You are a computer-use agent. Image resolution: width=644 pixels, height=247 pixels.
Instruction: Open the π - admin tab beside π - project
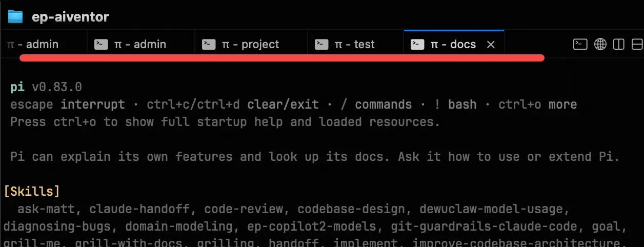click(140, 45)
